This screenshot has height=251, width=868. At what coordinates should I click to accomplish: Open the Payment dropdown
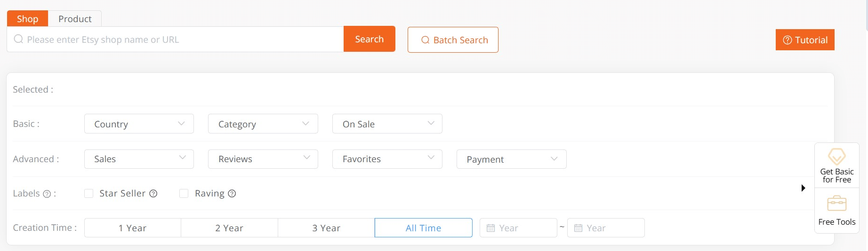[511, 159]
